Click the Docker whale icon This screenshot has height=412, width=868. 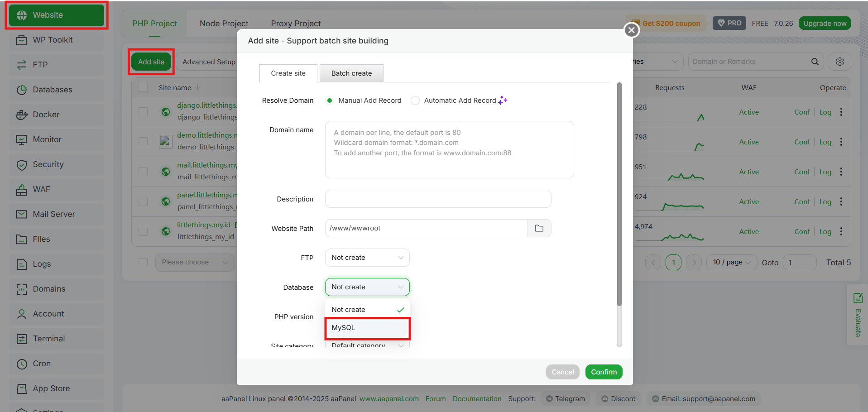click(x=22, y=115)
